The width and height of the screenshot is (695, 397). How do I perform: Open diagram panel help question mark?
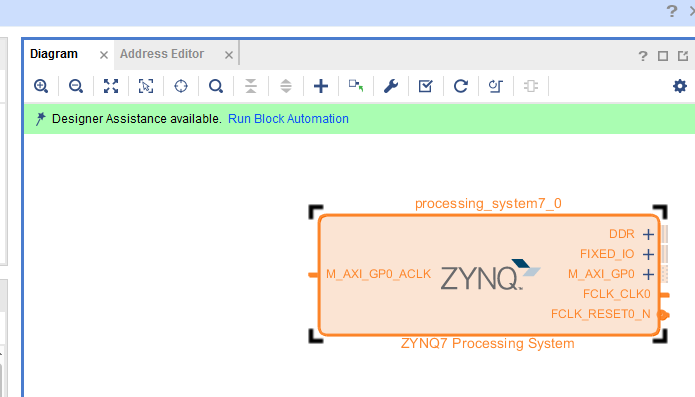click(643, 56)
